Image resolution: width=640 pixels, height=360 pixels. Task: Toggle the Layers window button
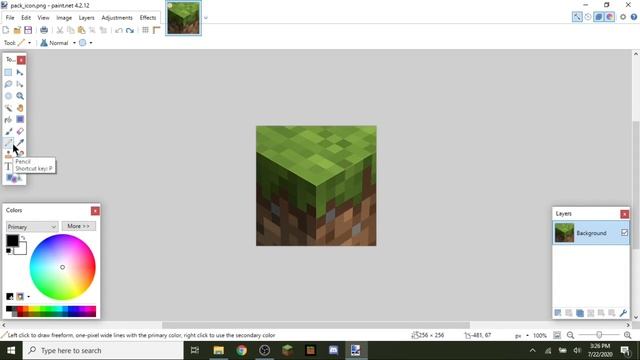point(599,17)
